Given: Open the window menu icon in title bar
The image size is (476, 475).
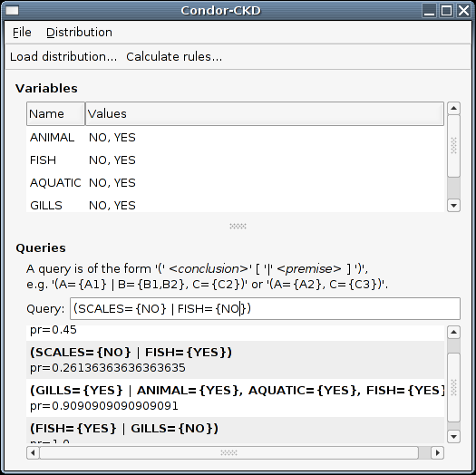Looking at the screenshot, I should [x=12, y=10].
